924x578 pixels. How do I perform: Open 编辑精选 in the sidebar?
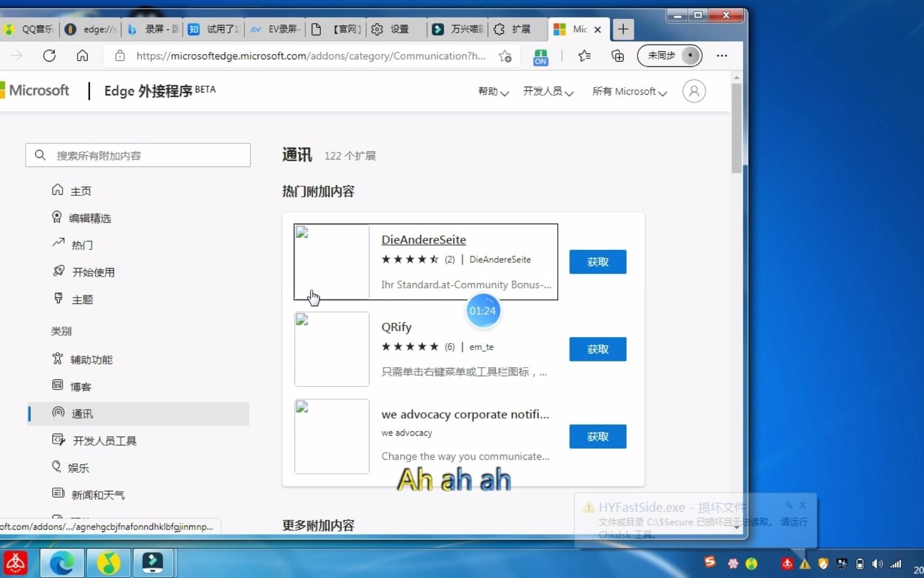81,218
